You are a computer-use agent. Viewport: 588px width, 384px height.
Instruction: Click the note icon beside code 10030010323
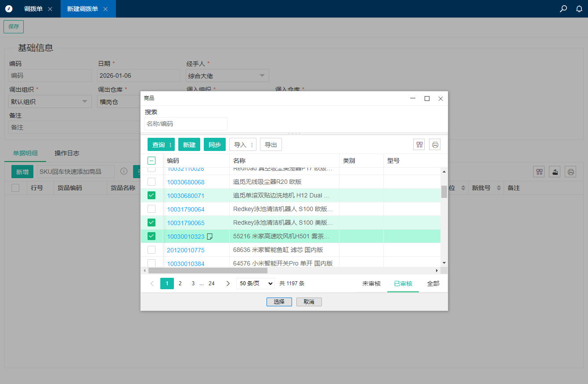click(210, 237)
